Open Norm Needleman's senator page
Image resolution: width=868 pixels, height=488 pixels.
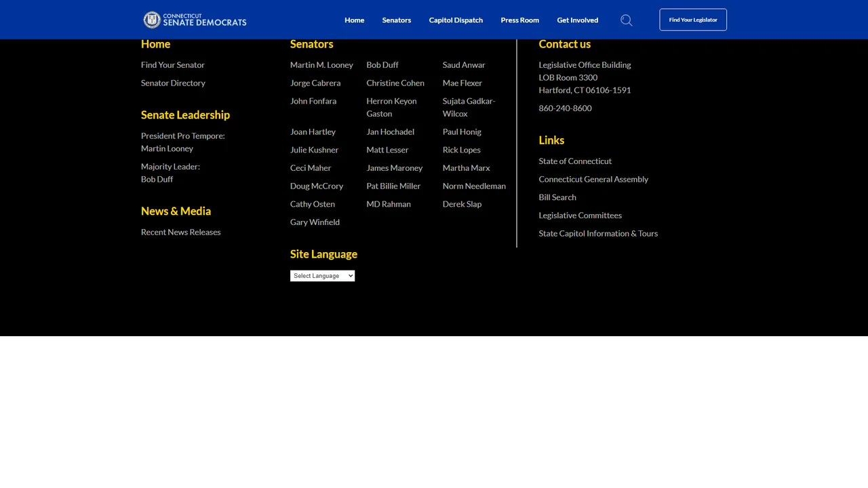(474, 186)
